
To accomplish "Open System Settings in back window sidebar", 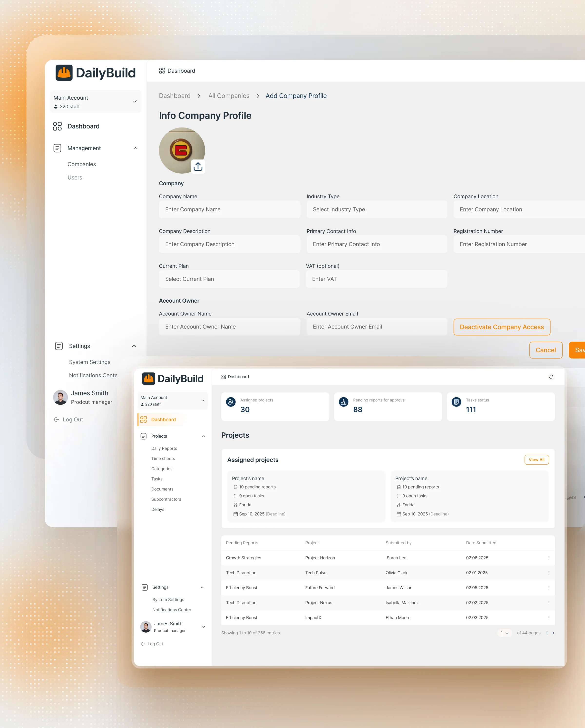I will [x=90, y=362].
